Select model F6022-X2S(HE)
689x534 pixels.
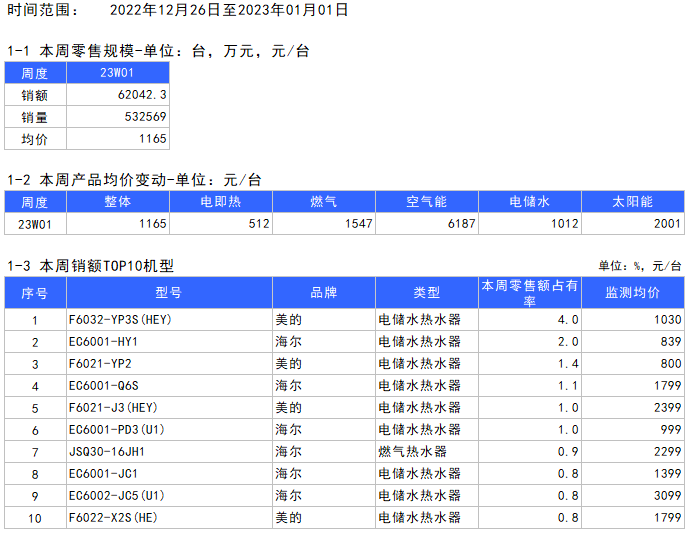point(113,517)
